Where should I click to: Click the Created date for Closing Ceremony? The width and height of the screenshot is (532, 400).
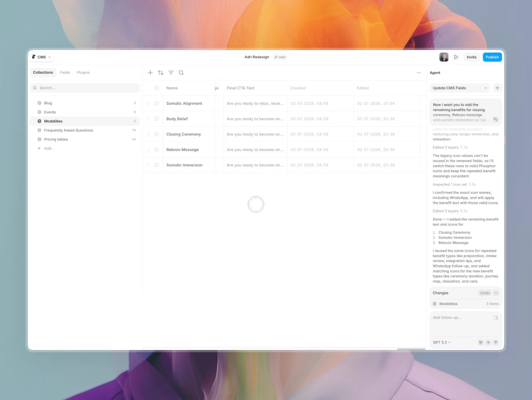click(309, 134)
